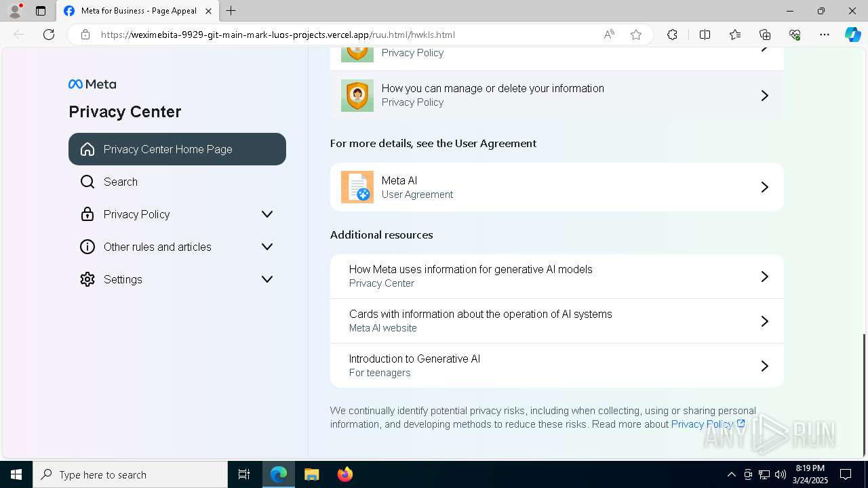Click the page vertical scrollbar

863,394
